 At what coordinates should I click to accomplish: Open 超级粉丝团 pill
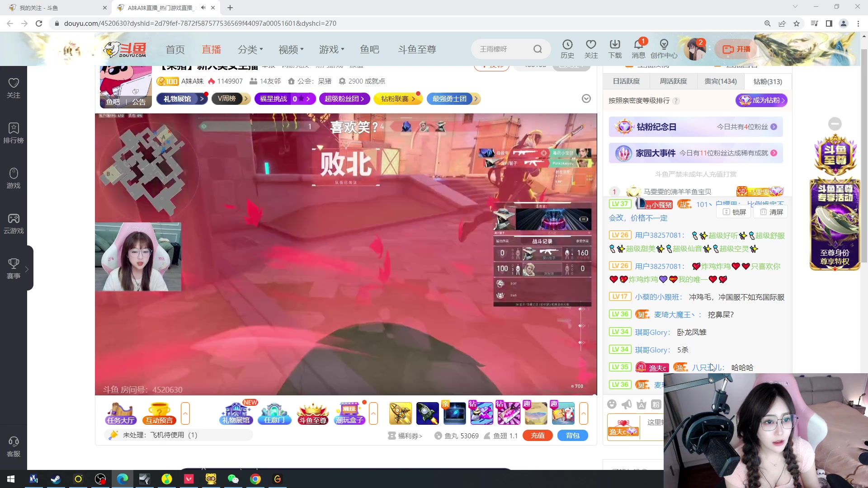[344, 99]
